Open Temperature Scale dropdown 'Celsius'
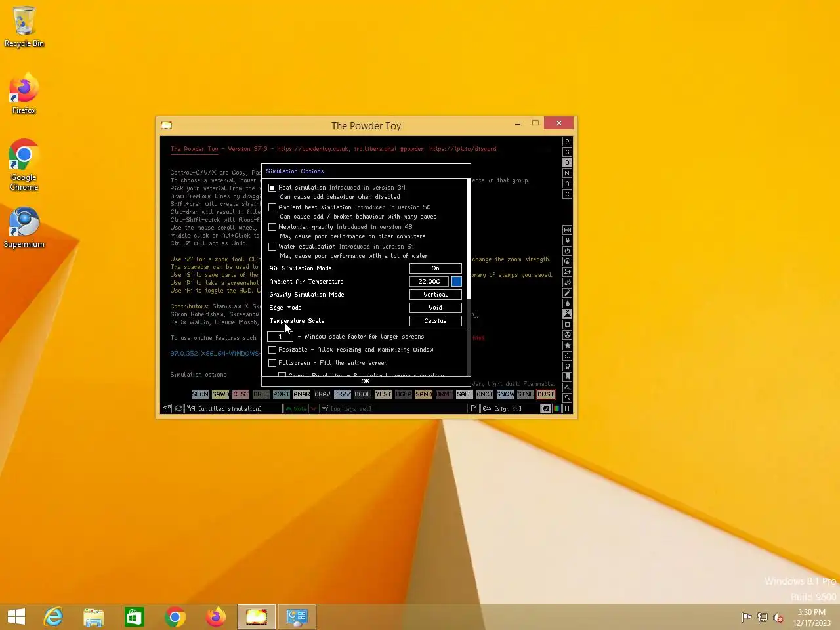Viewport: 840px width, 630px height. coord(436,321)
